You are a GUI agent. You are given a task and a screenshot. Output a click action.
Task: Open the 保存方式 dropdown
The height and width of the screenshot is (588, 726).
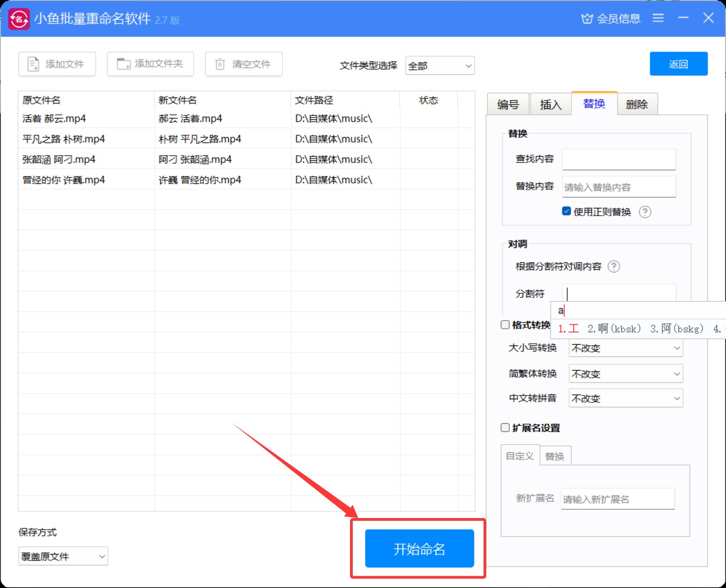click(x=63, y=556)
